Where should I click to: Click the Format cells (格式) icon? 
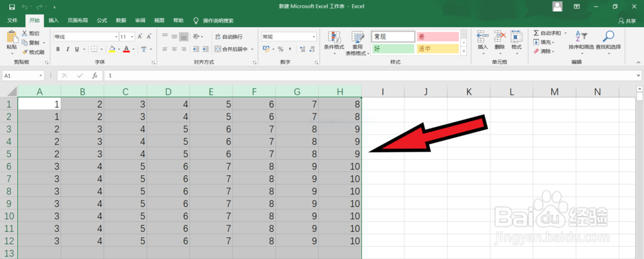(516, 37)
